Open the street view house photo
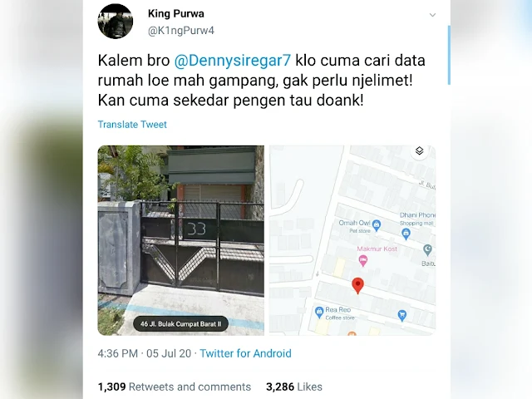Viewport: 532px width, 399px height. point(181,240)
